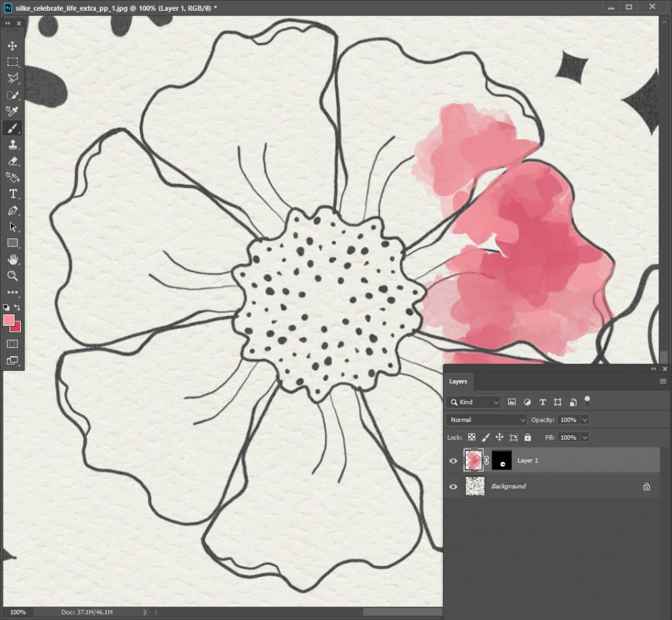The width and height of the screenshot is (672, 620).
Task: Open the Layers panel menu
Action: coord(663,382)
